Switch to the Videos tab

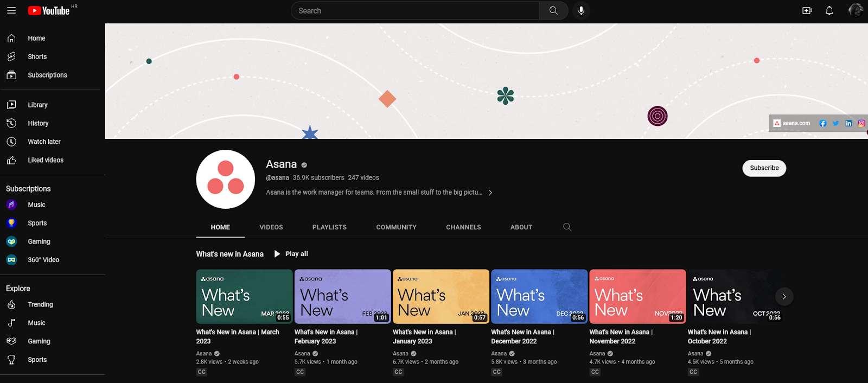tap(271, 227)
